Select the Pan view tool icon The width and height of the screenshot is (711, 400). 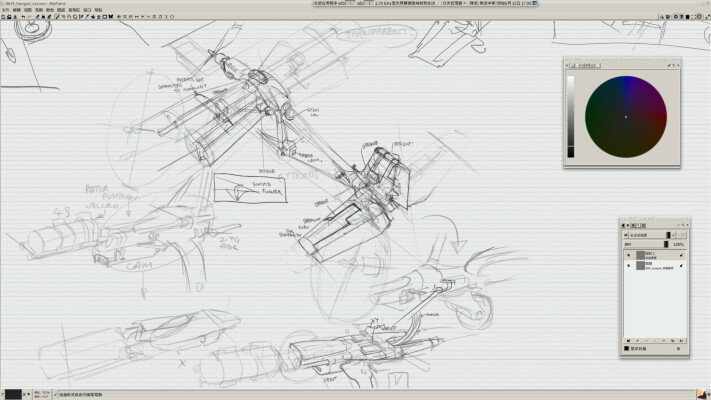(x=118, y=17)
